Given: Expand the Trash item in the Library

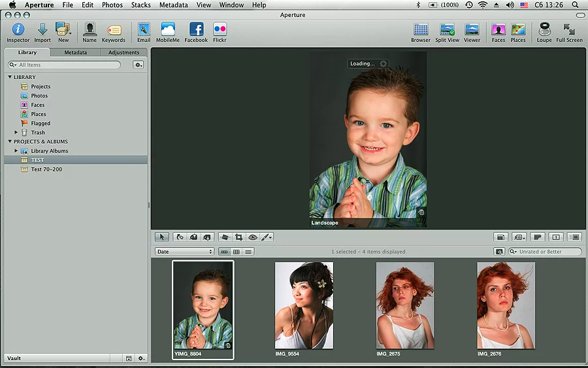Looking at the screenshot, I should pyautogui.click(x=16, y=133).
